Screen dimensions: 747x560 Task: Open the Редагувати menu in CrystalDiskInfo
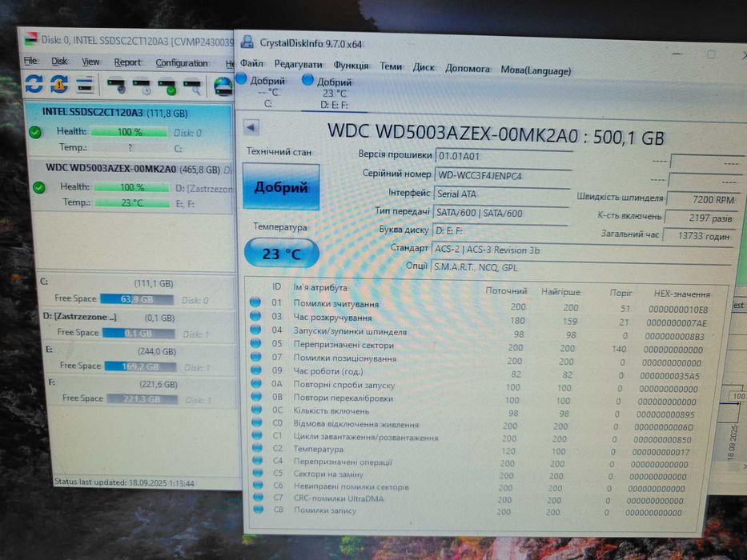tap(298, 64)
